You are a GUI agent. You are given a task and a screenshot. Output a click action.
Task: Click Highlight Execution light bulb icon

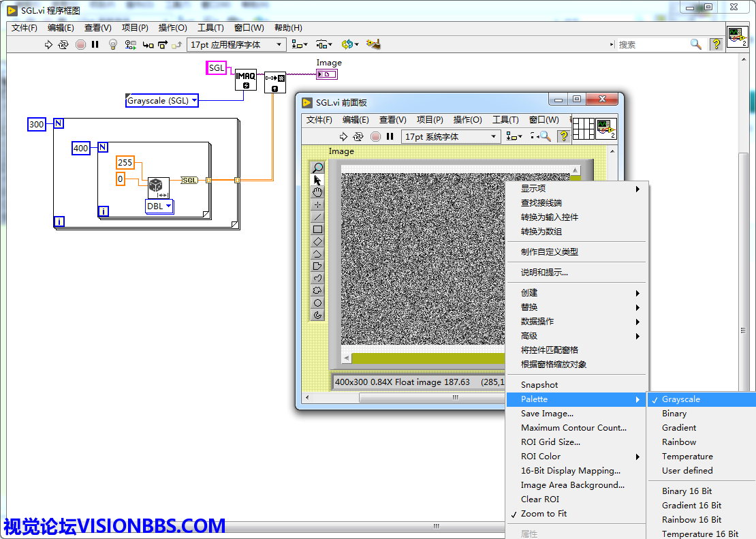point(113,44)
